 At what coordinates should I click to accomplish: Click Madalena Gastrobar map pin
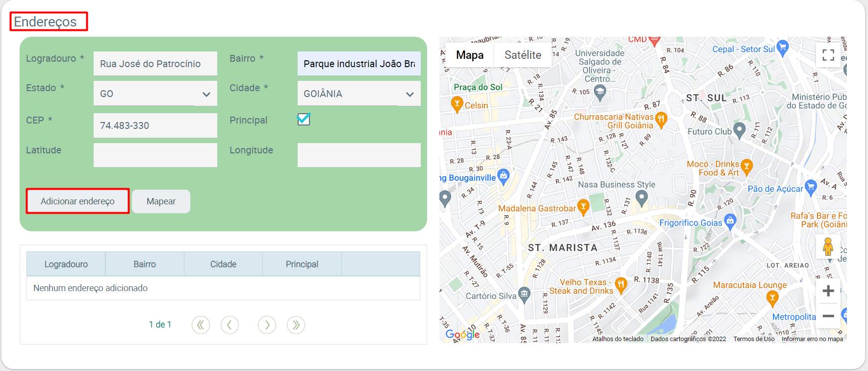(x=583, y=207)
